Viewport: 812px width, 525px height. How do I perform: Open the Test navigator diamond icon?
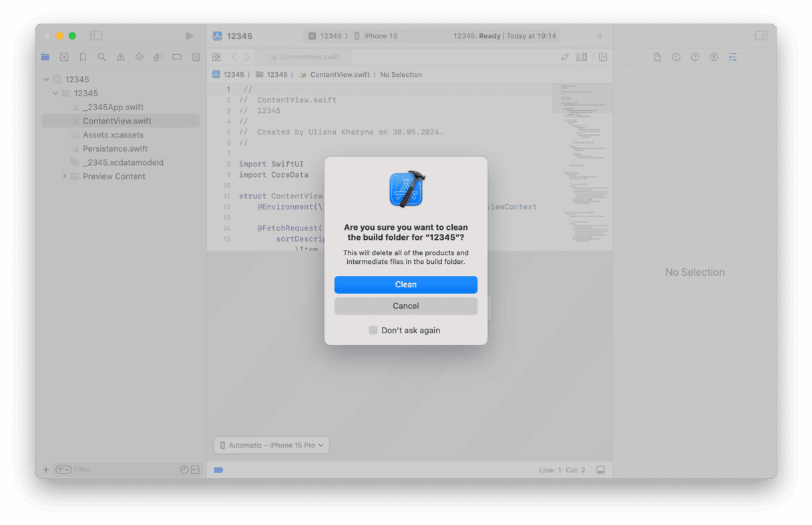coord(139,57)
